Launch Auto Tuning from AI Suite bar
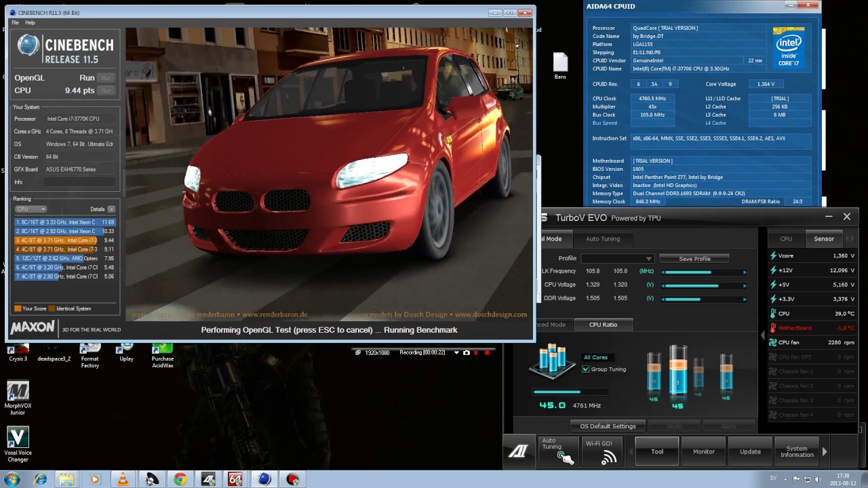This screenshot has width=868, height=488. pos(559,451)
